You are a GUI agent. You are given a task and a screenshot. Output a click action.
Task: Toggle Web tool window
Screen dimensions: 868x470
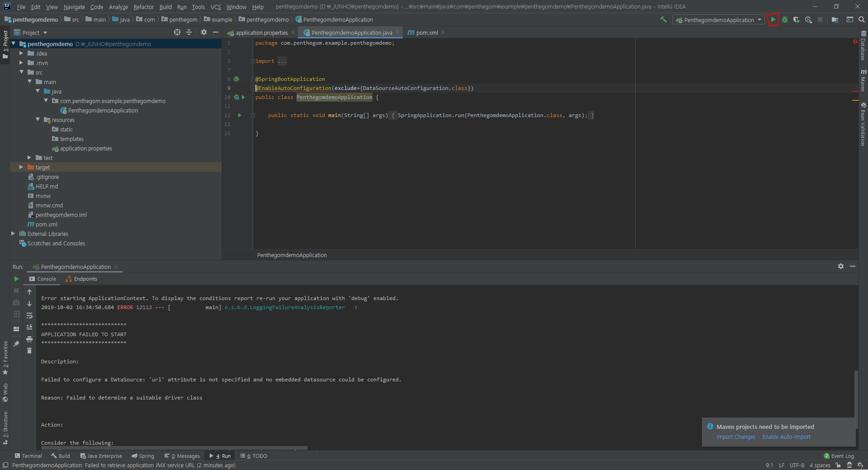click(5, 392)
